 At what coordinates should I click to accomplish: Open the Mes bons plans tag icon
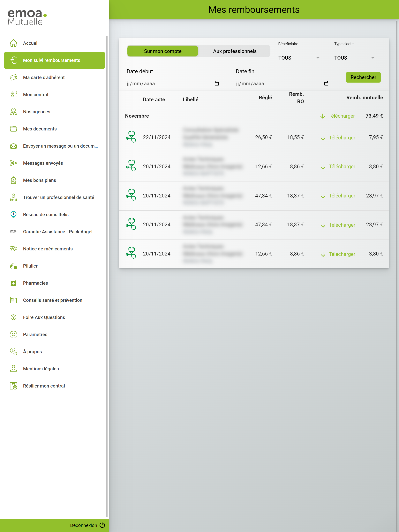coord(13,180)
